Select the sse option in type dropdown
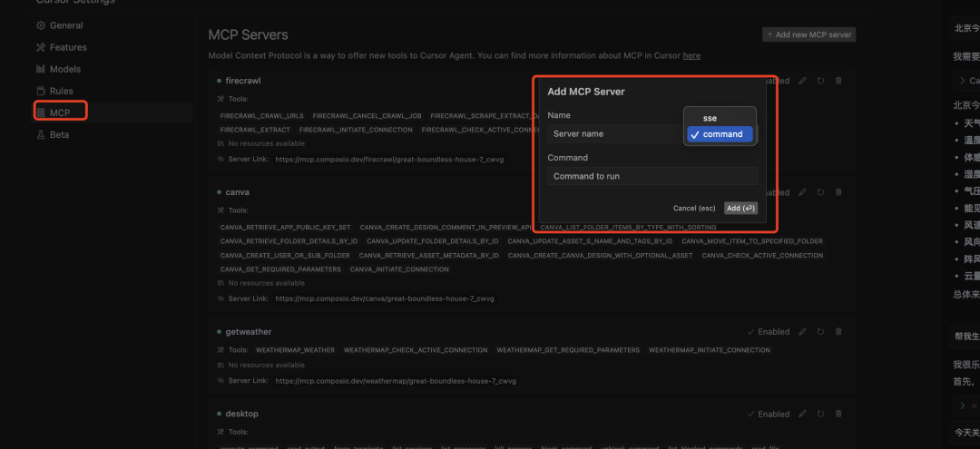 pos(710,118)
